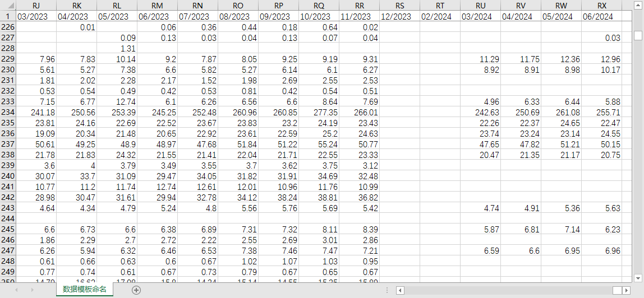
Task: Select column RM header
Action: coord(157,6)
